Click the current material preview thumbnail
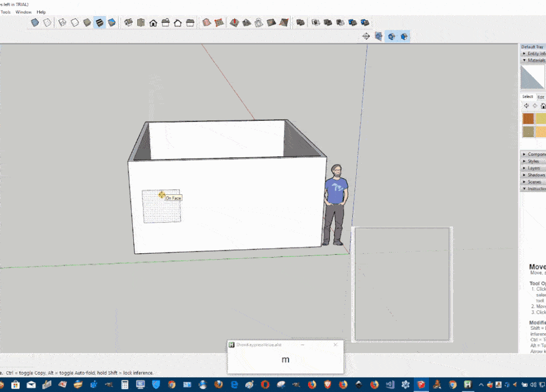 533,77
